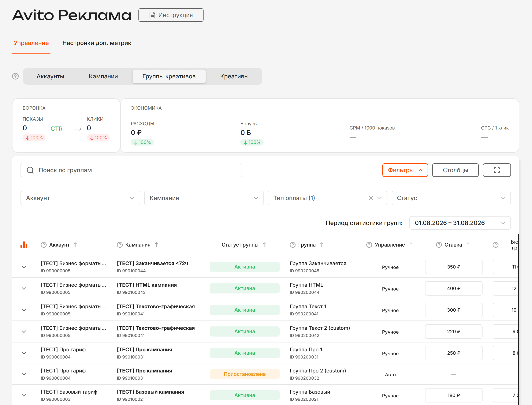Viewport: 532px width, 405px height.
Task: Edit the 400 ₽ bid field
Action: point(454,289)
